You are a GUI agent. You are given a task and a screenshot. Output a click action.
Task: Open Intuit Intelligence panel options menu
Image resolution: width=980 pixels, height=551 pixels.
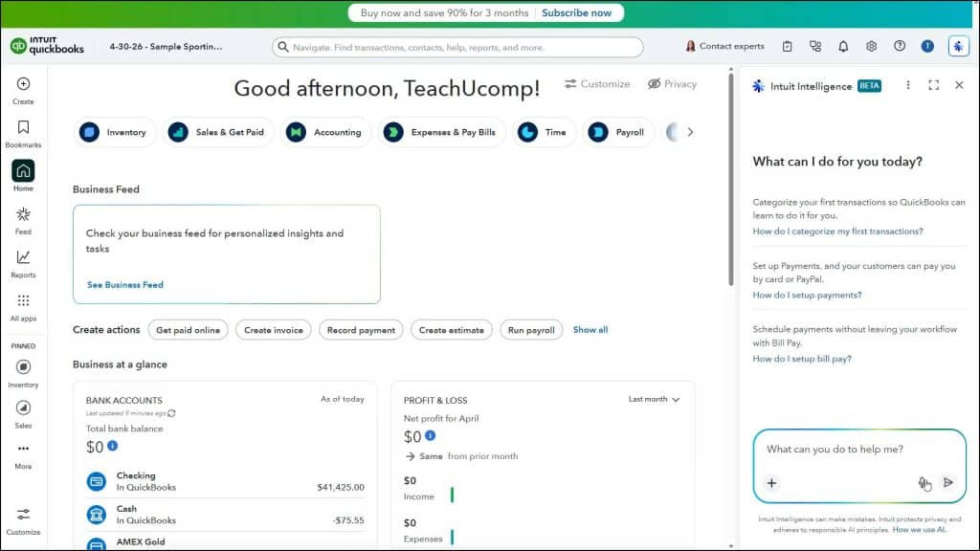coord(908,85)
